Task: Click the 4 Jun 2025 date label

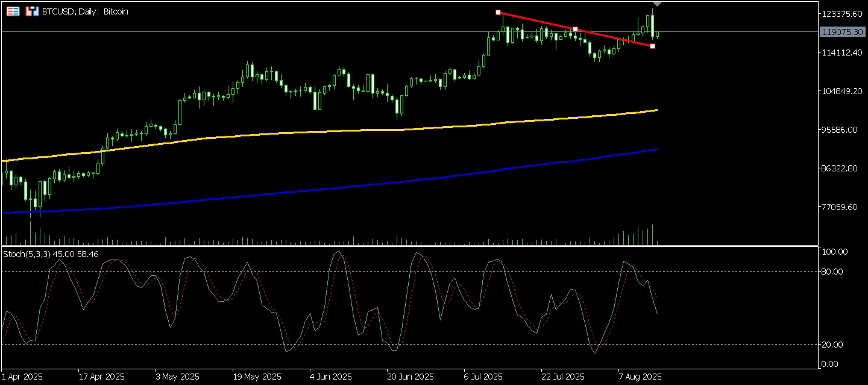Action: tap(332, 377)
